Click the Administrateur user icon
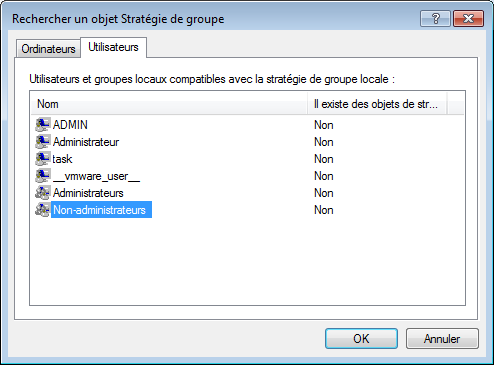 43,142
